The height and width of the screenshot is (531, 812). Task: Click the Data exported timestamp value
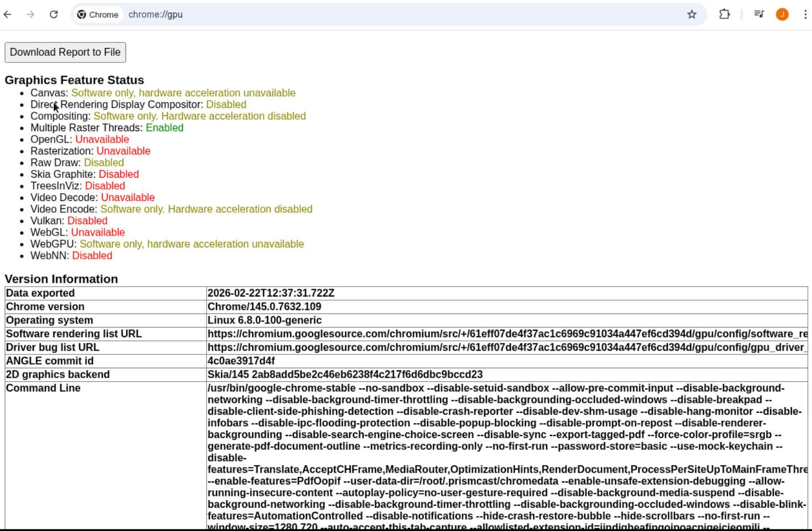point(271,293)
